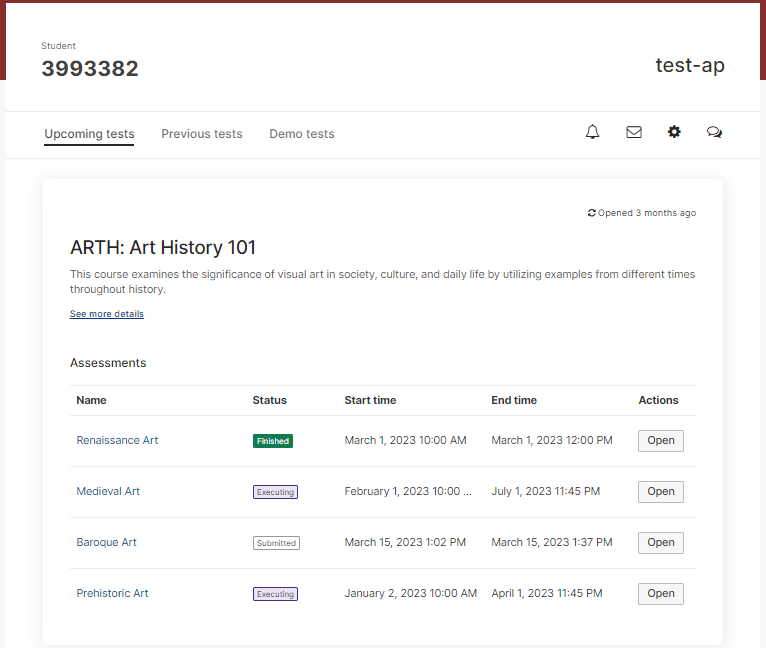The height and width of the screenshot is (648, 766).
Task: Open the chat bubbles icon
Action: pos(714,132)
